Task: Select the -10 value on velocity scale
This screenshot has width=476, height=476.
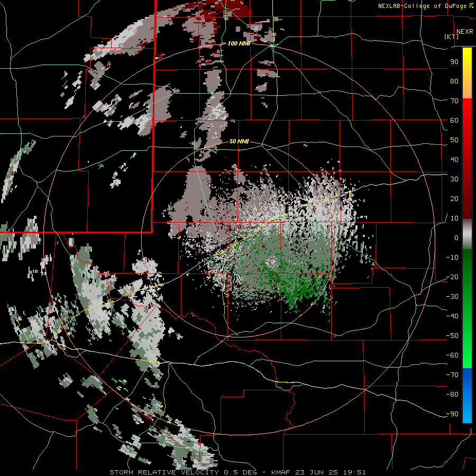Action: click(x=452, y=258)
